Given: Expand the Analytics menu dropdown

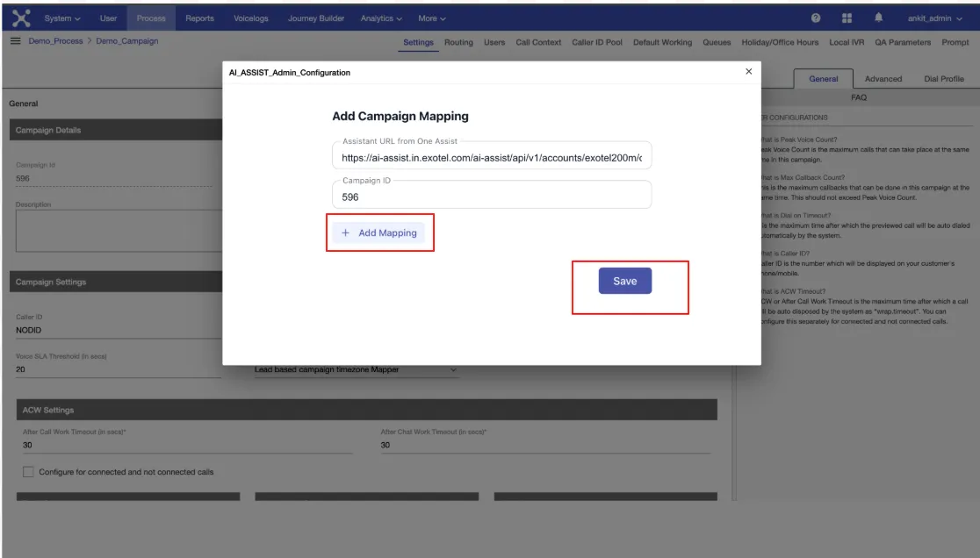Looking at the screenshot, I should 381,18.
